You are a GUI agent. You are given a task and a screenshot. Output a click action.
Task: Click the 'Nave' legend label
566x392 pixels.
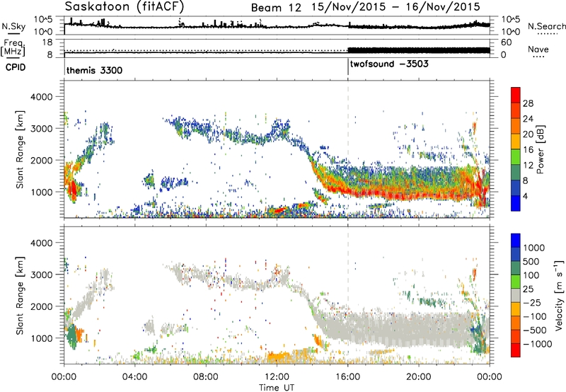tap(538, 49)
